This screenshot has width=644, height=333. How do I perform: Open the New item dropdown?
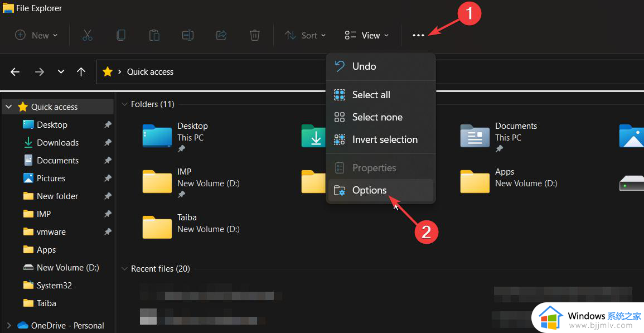36,35
